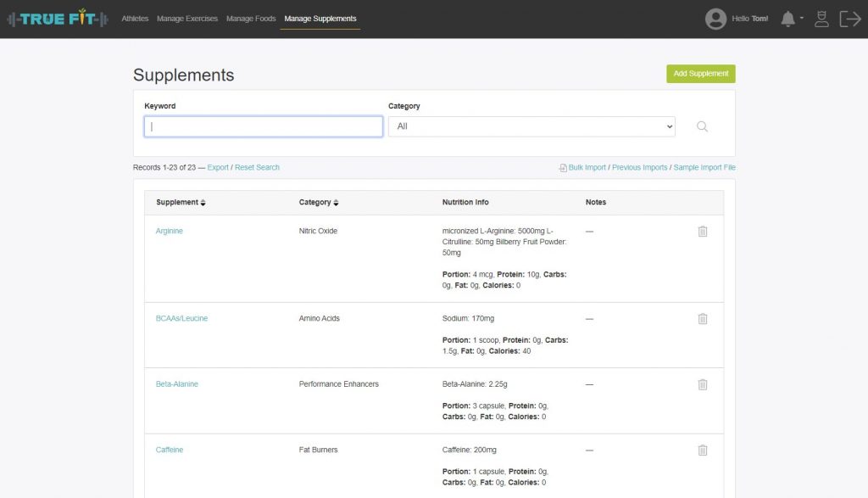This screenshot has width=868, height=498.
Task: Click the Nutrition Info column header
Action: [465, 202]
